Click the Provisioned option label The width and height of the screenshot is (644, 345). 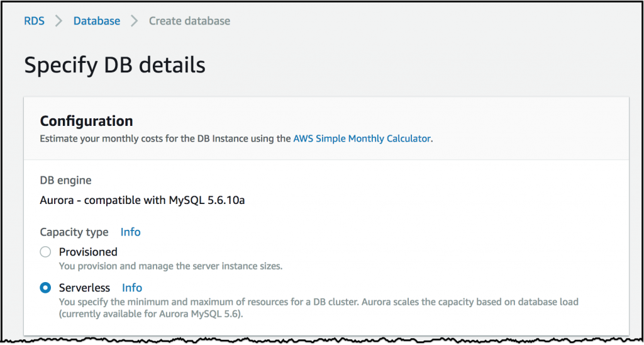pyautogui.click(x=88, y=252)
